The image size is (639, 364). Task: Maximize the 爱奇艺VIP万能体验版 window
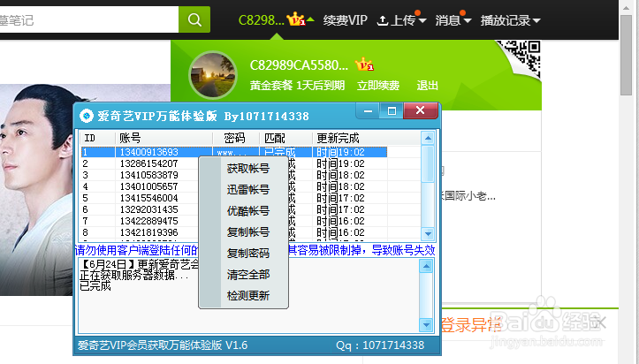tap(392, 110)
